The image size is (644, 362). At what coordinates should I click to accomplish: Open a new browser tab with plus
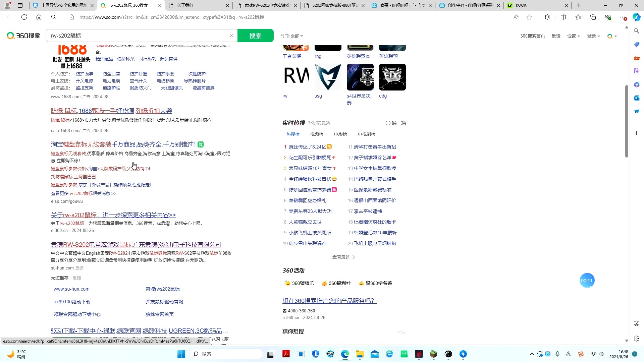pyautogui.click(x=579, y=5)
